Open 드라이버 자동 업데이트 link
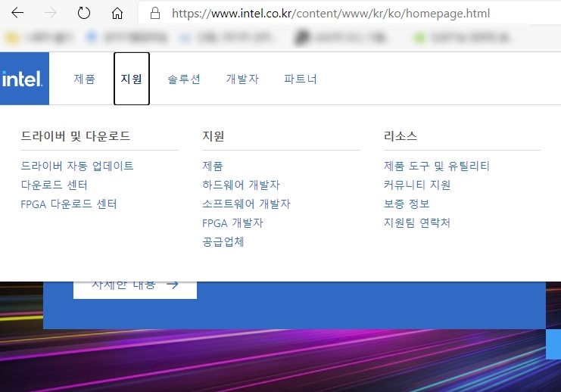This screenshot has width=561, height=392. (77, 166)
